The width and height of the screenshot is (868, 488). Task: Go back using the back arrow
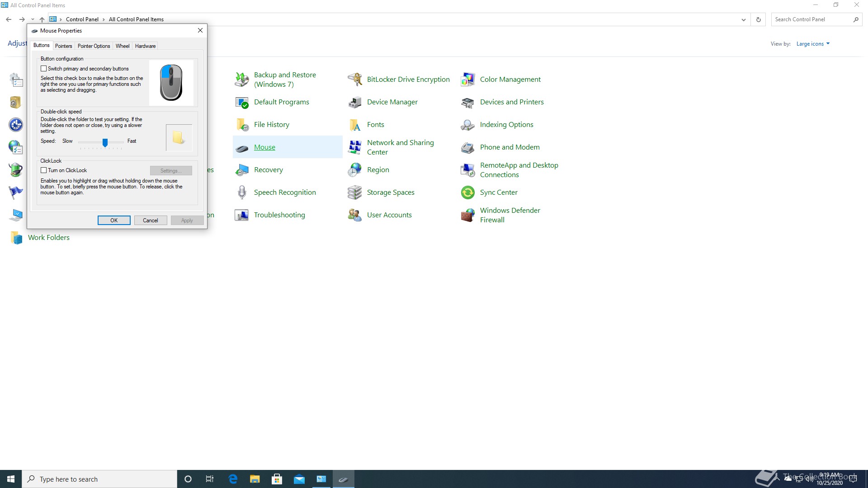click(x=9, y=19)
